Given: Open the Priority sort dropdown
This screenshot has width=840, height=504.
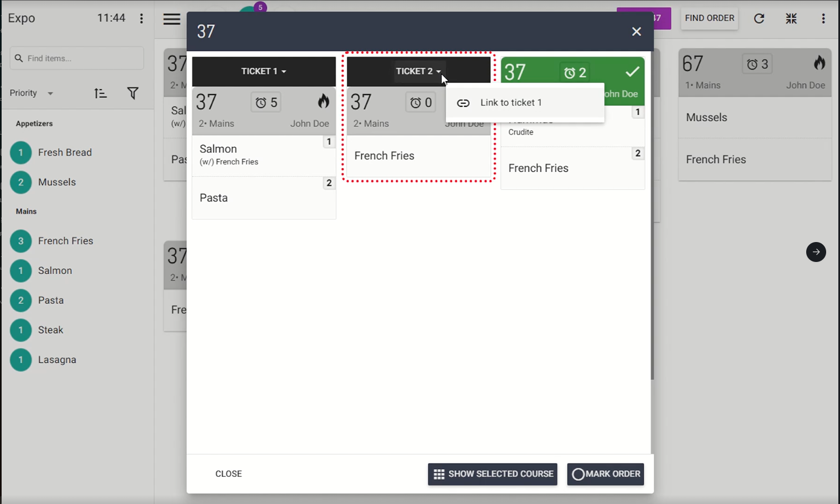Looking at the screenshot, I should [32, 93].
